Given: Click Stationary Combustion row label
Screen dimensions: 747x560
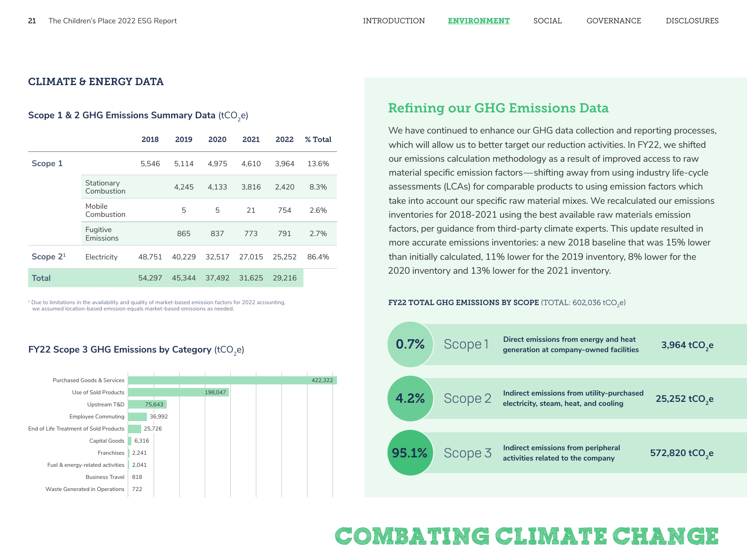Looking at the screenshot, I should coord(105,187).
